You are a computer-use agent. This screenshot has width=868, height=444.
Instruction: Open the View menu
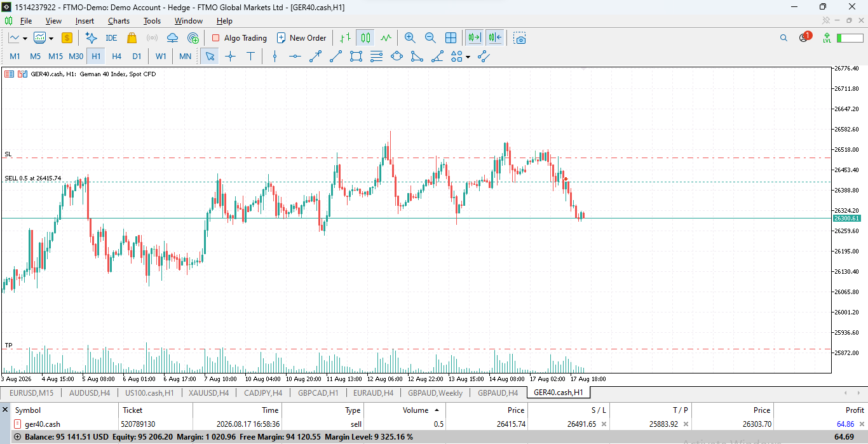[x=53, y=21]
